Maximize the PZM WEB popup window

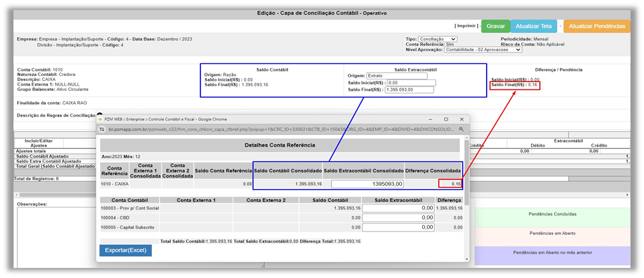pyautogui.click(x=445, y=118)
